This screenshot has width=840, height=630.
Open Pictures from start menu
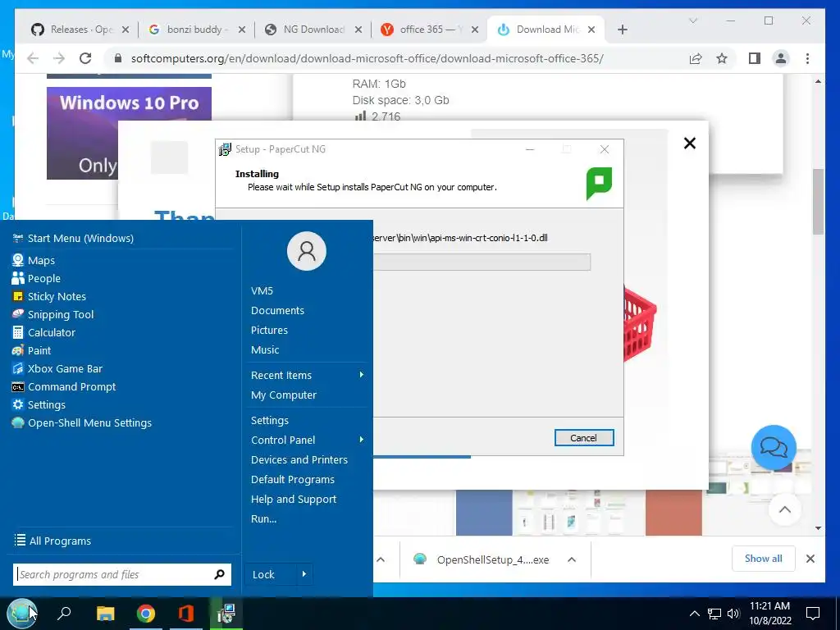point(269,331)
